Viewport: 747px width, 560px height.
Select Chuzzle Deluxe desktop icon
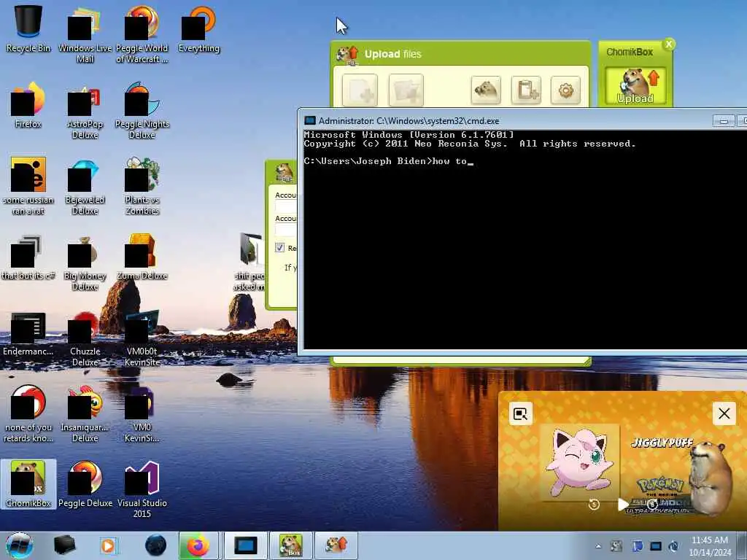85,338
